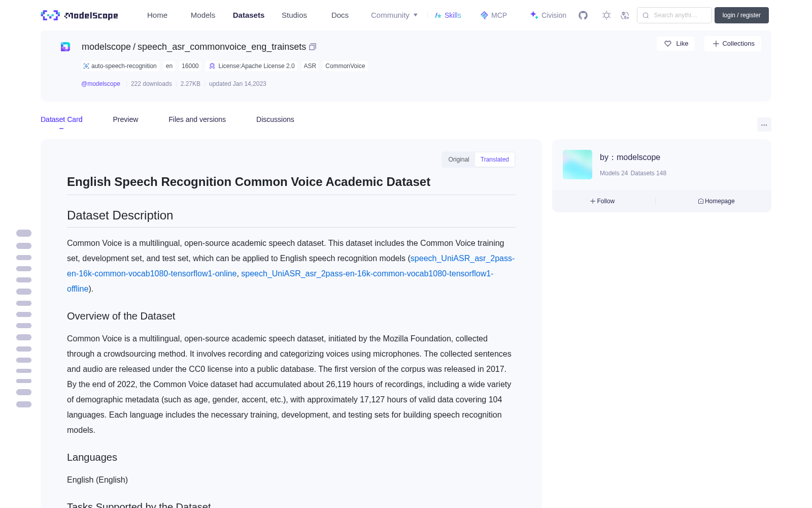Viewport: 812px width, 508px height.
Task: Click the 'Overview of the Dataset' heading
Action: (121, 316)
